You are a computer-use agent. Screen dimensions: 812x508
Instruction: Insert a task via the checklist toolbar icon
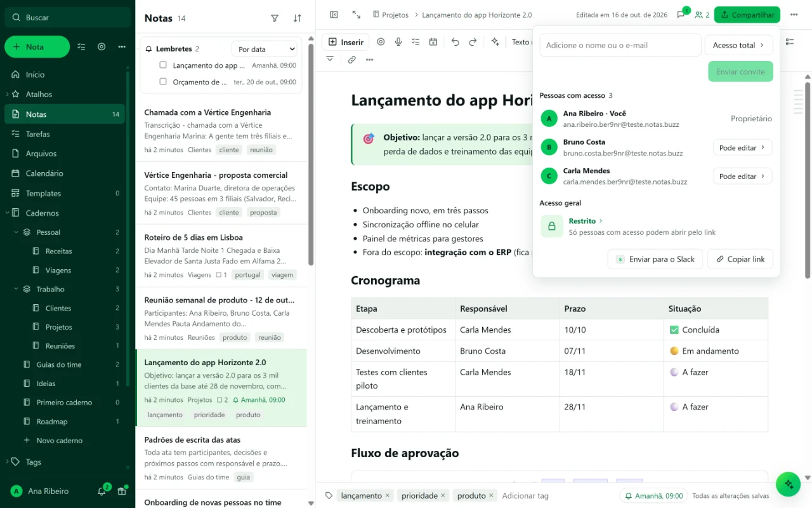coord(416,42)
